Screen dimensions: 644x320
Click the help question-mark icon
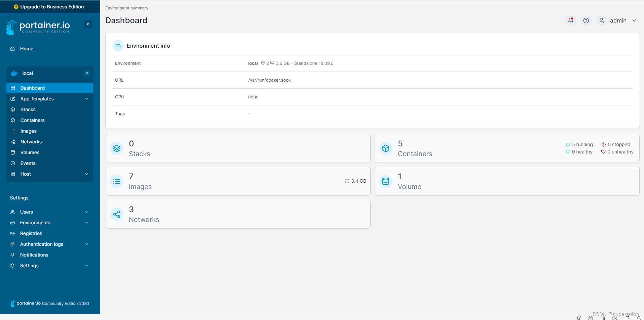click(586, 20)
